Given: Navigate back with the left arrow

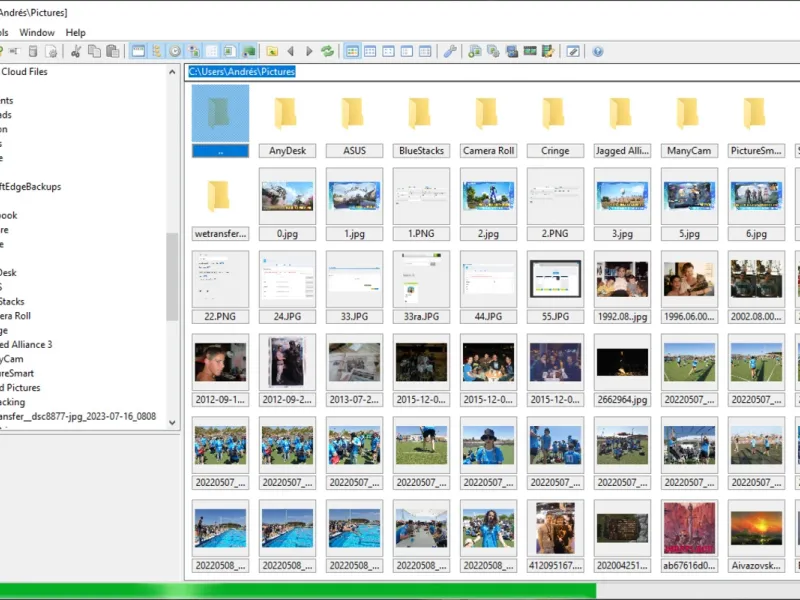Looking at the screenshot, I should [x=291, y=51].
